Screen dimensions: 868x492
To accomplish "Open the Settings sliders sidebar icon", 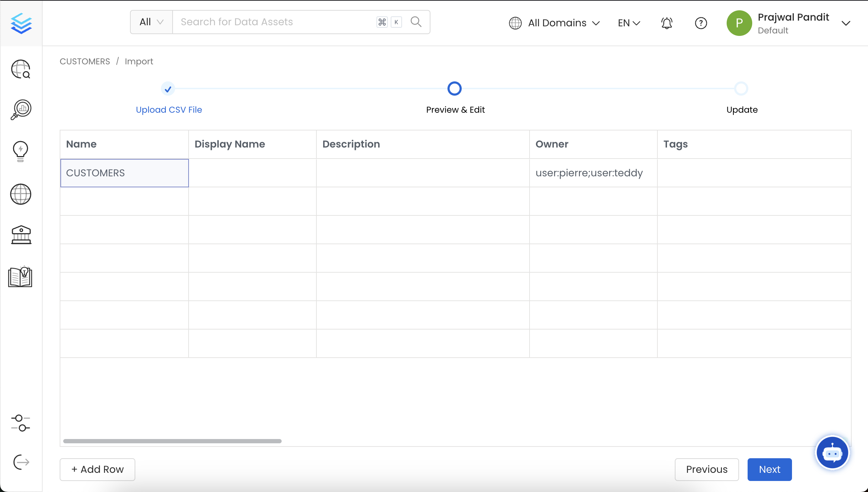I will pos(21,423).
